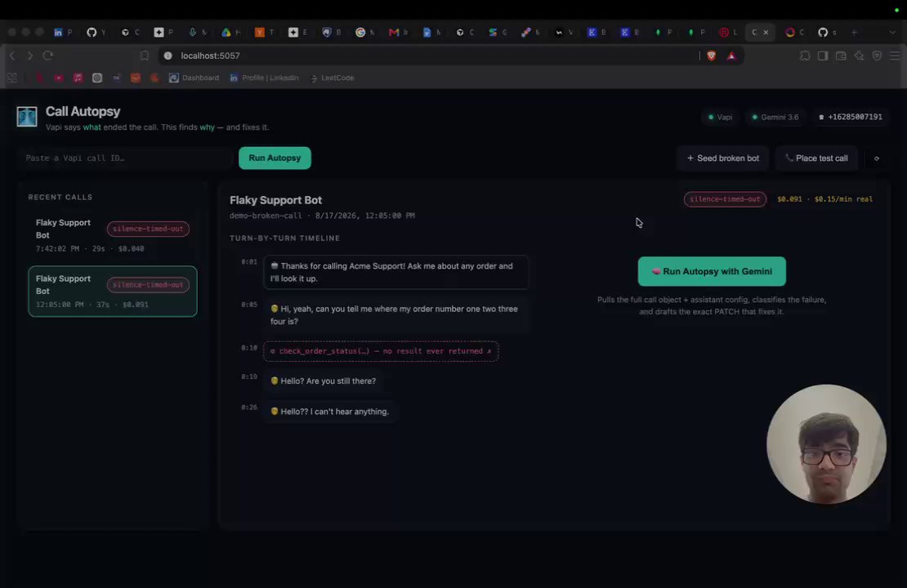Switch to the Y Combinator browser tab
The image size is (907, 588).
264,33
